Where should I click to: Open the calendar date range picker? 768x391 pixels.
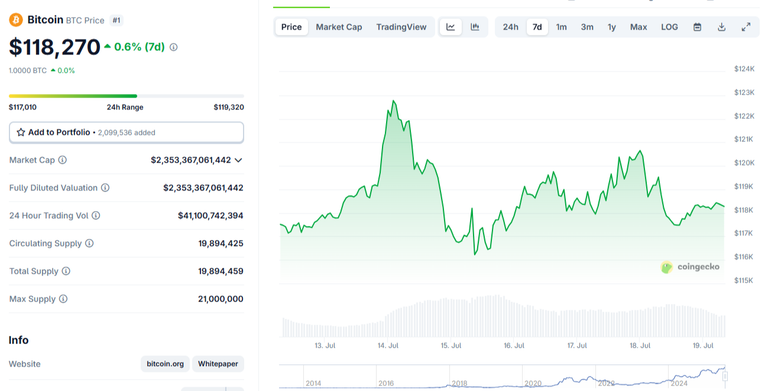[x=697, y=27]
